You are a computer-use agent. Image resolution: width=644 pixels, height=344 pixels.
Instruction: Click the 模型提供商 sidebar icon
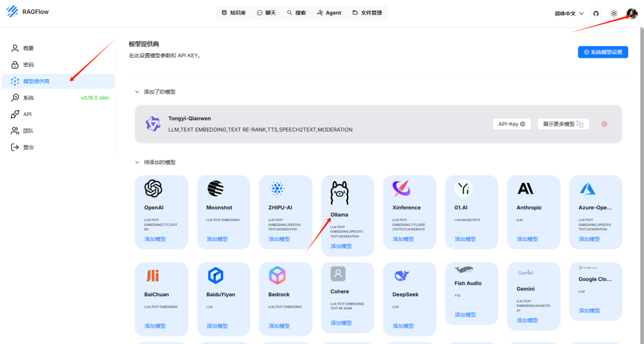pyautogui.click(x=15, y=81)
